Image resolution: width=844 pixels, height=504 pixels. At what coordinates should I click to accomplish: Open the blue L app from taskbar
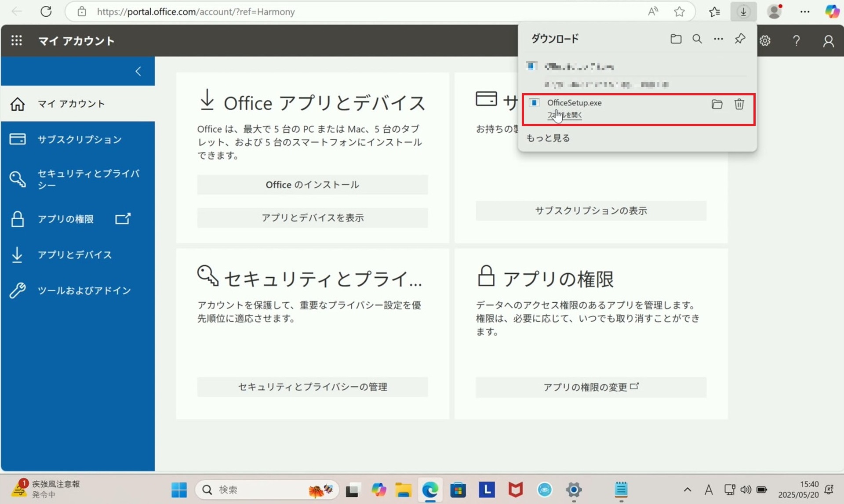[487, 489]
